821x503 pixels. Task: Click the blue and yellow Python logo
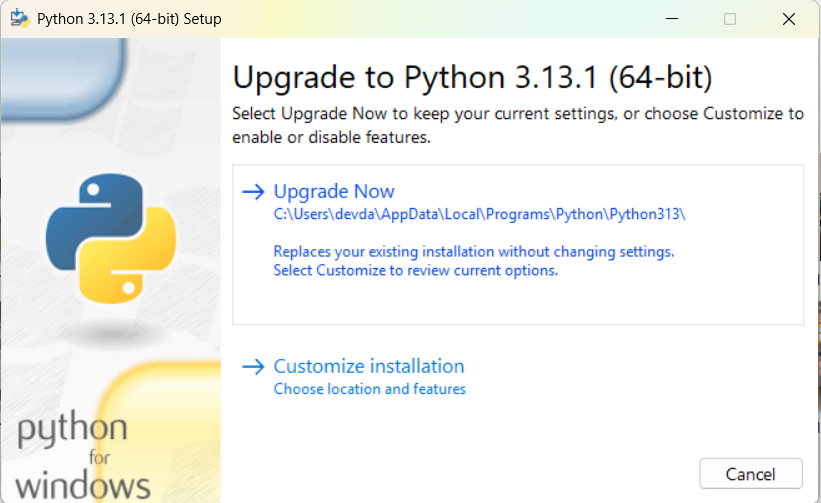pos(110,239)
